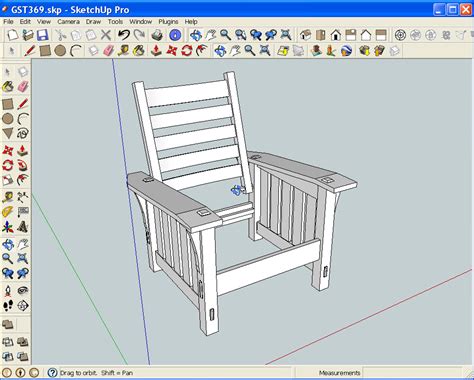
Task: Switch to Front view house icon
Action: coord(336,35)
